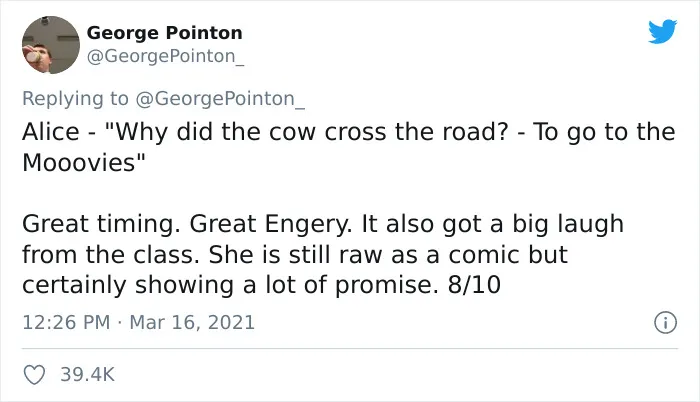Click the 12:26 PM timestamp

click(66, 322)
